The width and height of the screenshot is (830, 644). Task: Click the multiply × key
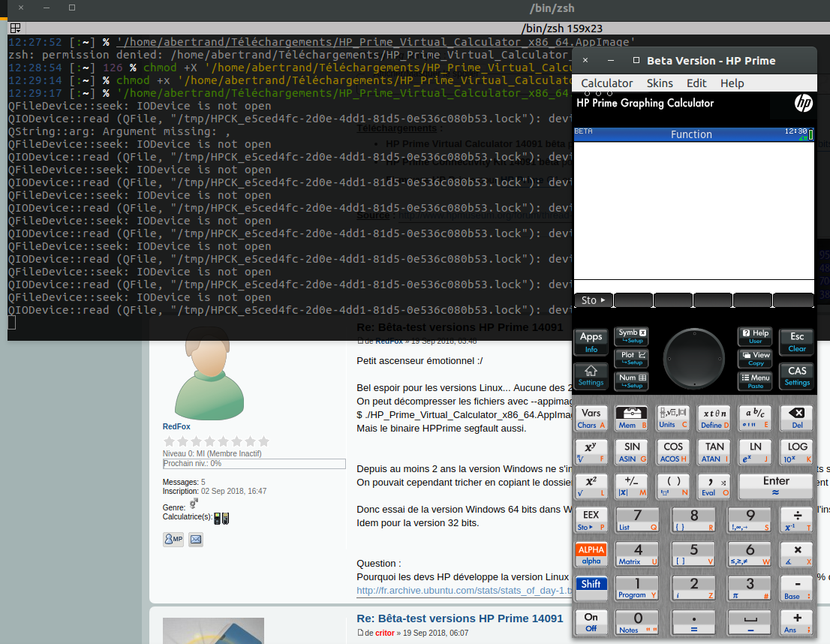pyautogui.click(x=797, y=555)
